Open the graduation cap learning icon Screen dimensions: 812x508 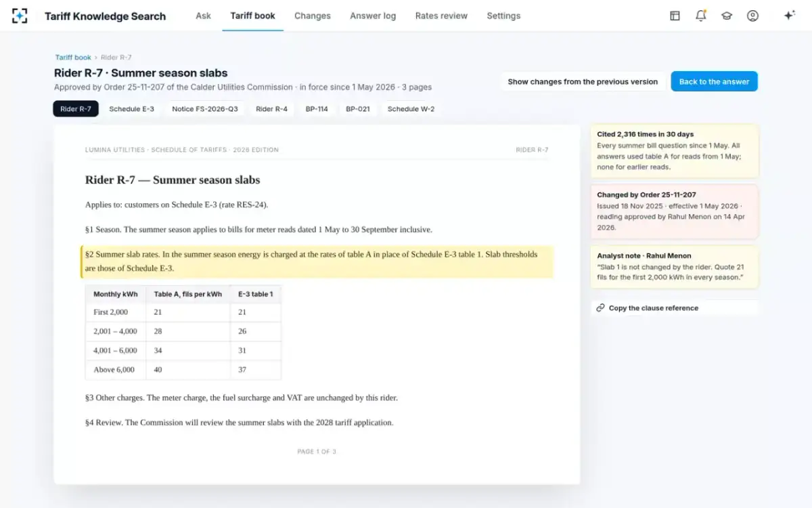[x=727, y=16]
